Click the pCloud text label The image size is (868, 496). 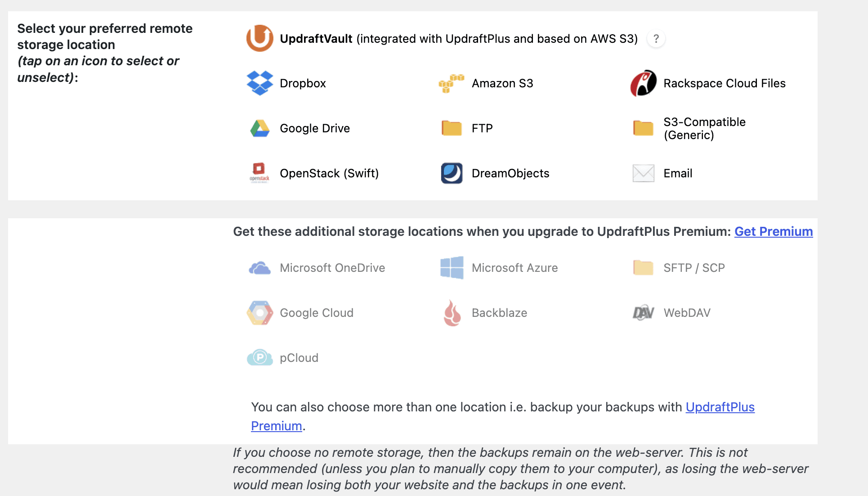click(x=299, y=358)
